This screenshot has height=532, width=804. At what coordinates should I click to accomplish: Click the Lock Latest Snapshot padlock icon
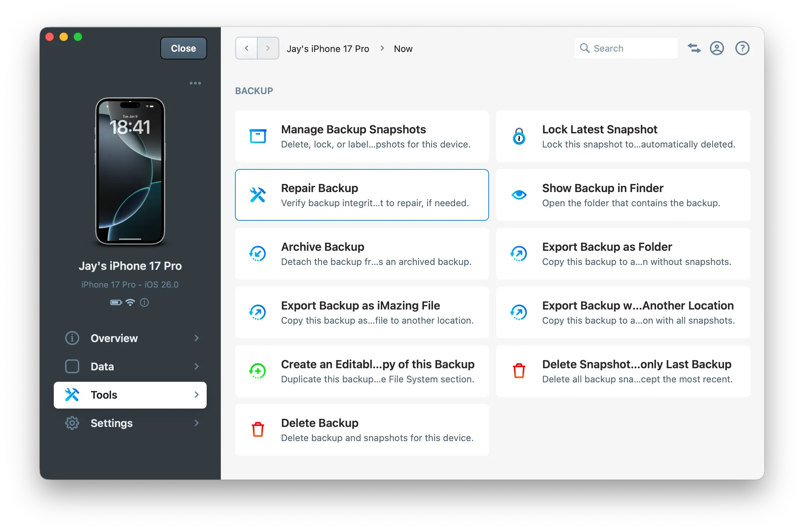tap(519, 136)
